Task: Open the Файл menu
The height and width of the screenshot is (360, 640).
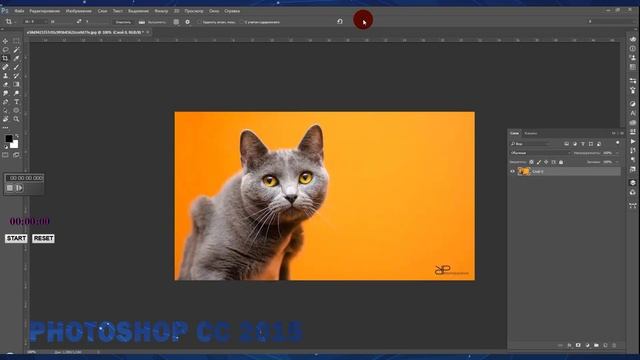Action: tap(19, 11)
